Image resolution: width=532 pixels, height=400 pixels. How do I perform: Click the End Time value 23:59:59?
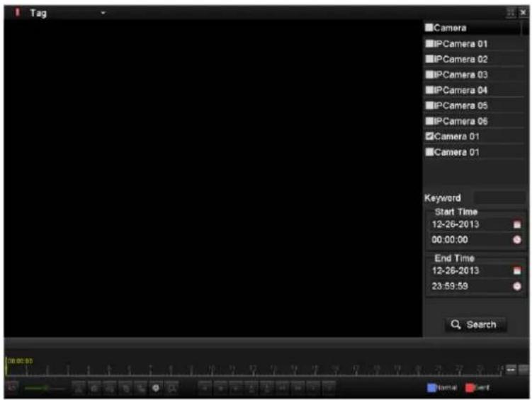tap(450, 286)
